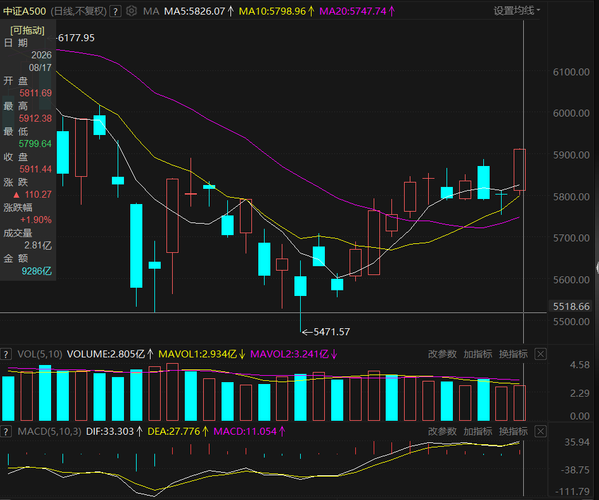The height and width of the screenshot is (500, 599).
Task: Click the 可拖动 info panel header
Action: (28, 30)
